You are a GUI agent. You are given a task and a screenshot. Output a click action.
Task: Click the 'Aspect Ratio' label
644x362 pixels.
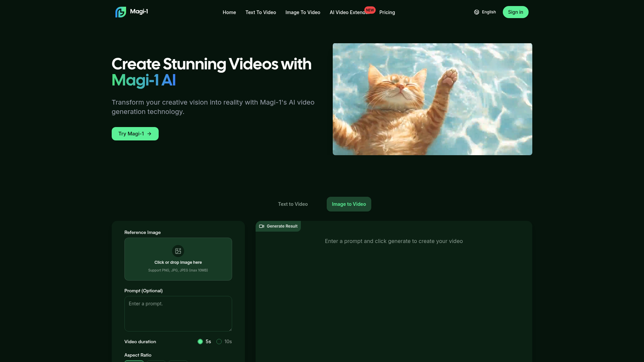coord(138,355)
